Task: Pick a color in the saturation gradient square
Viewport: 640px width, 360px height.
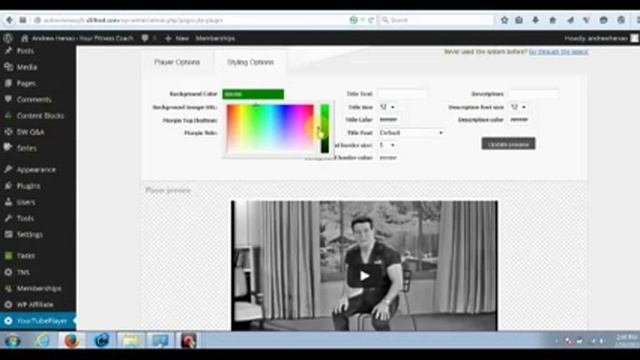Action: [x=270, y=128]
